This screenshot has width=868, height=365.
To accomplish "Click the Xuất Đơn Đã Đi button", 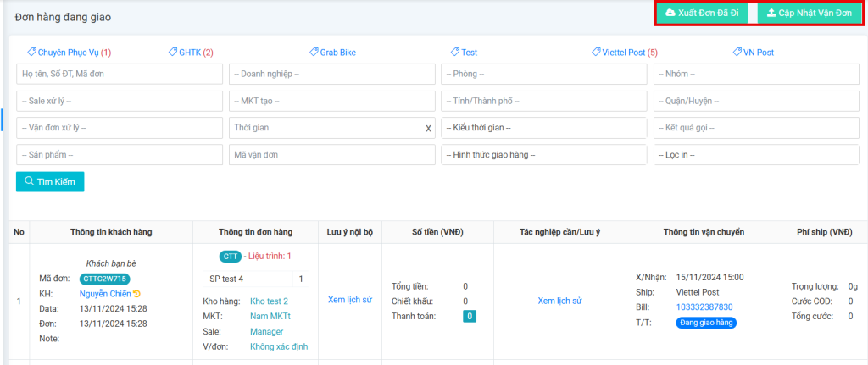I will [x=702, y=14].
